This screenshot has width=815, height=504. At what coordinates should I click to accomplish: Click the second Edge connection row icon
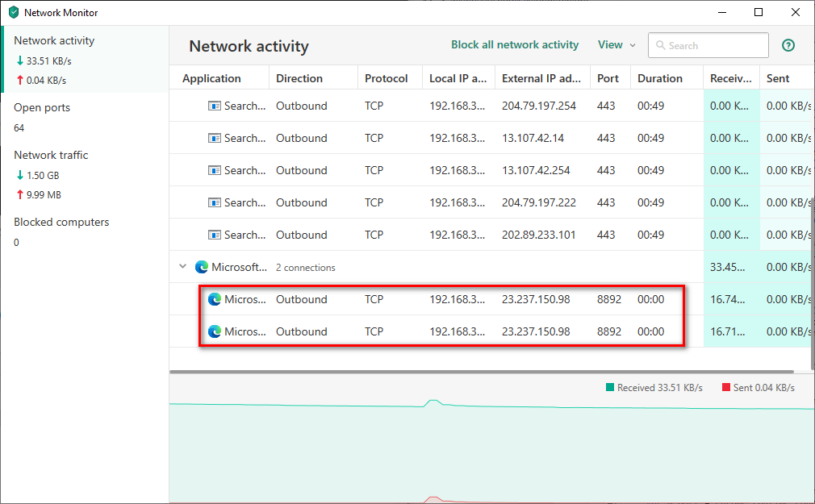215,331
